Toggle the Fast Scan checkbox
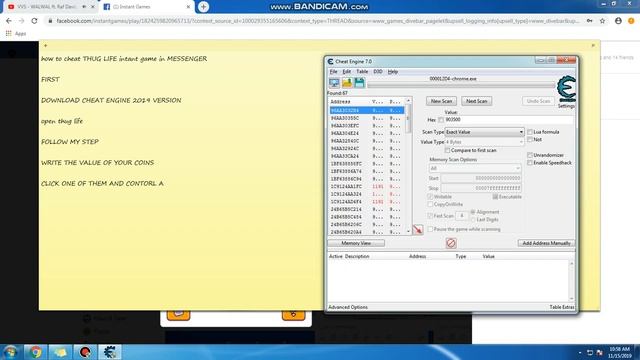 430,216
